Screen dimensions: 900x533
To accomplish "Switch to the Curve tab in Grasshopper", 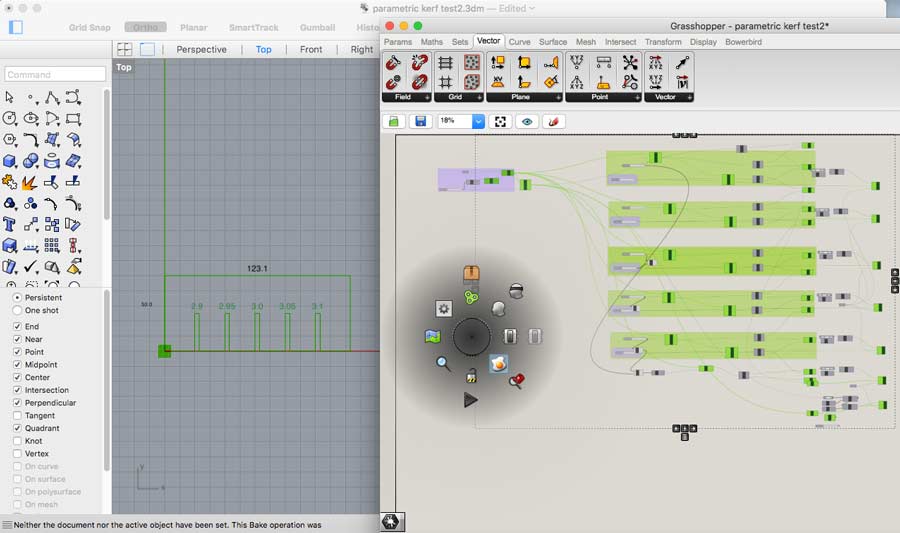I will coord(519,42).
